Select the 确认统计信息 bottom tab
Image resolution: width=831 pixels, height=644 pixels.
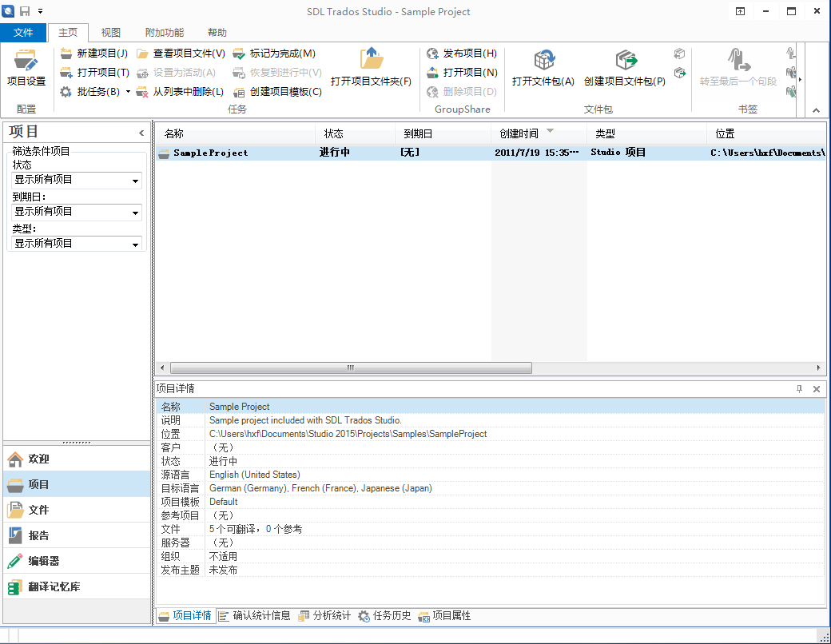[x=255, y=616]
